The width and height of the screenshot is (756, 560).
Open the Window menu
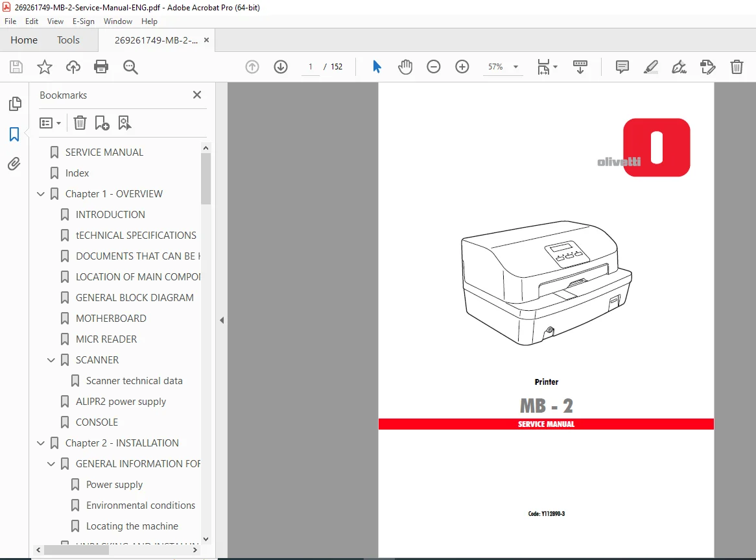pos(117,21)
